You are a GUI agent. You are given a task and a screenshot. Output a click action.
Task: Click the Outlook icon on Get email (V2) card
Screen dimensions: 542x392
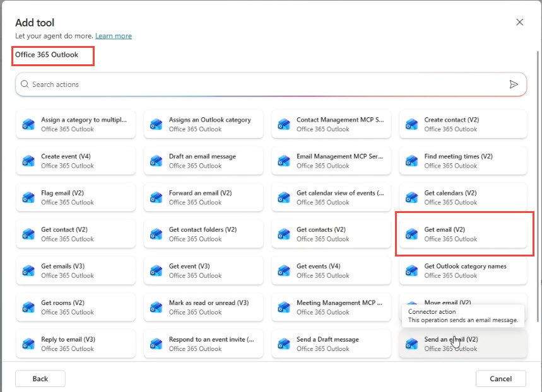(411, 234)
